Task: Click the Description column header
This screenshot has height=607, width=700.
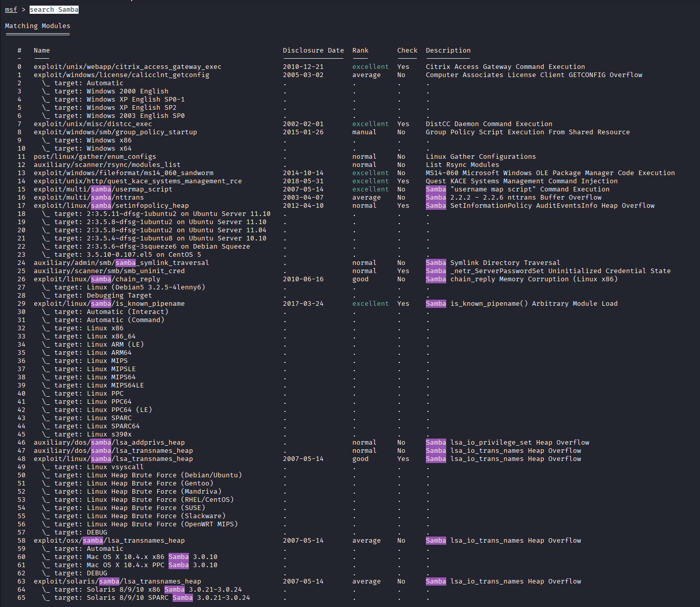Action: pyautogui.click(x=448, y=51)
